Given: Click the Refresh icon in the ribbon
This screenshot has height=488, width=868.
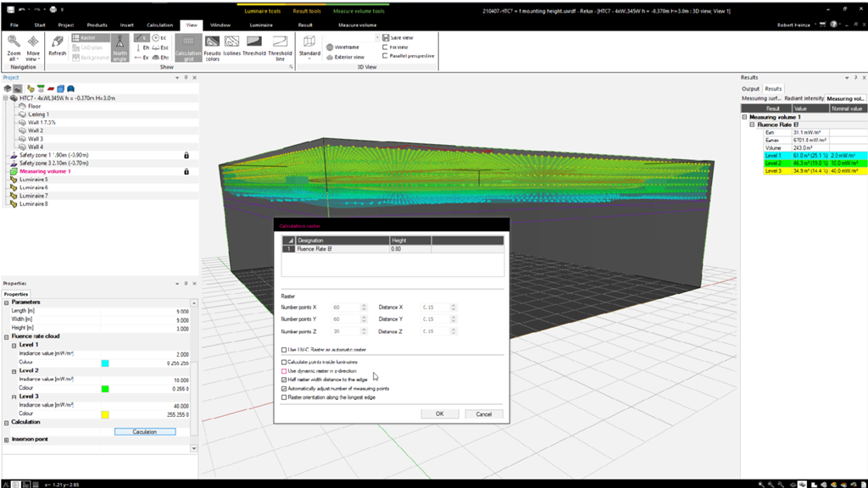Looking at the screenshot, I should (x=57, y=46).
